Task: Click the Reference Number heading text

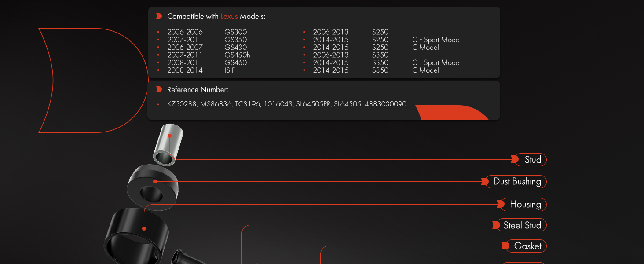Action: coord(198,89)
